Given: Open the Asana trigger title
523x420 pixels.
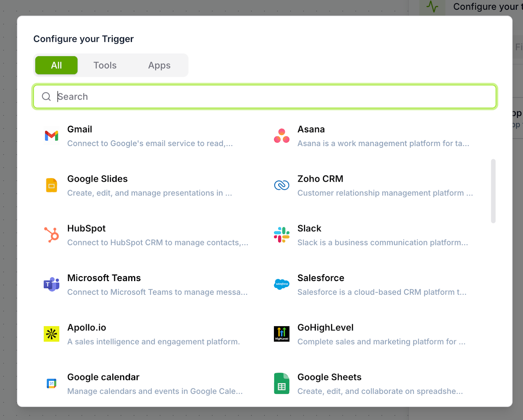Looking at the screenshot, I should 311,129.
